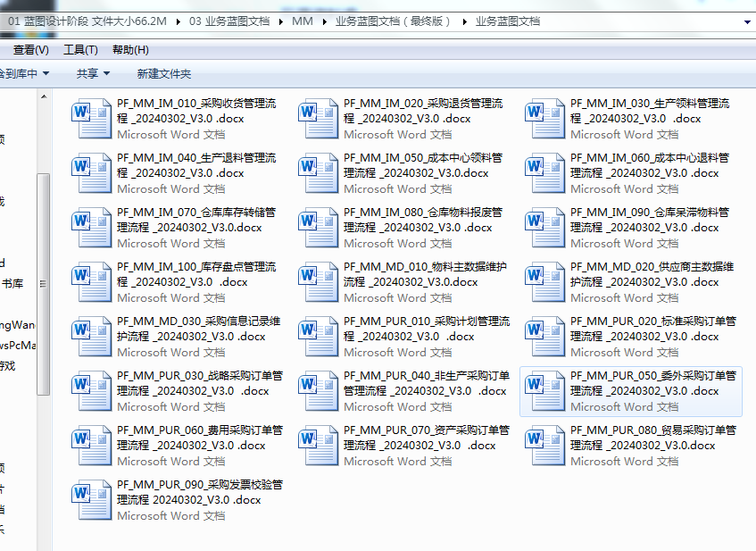Select the Word icon of PF_MM_PUR_090 采购发票校验
This screenshot has width=756, height=551.
pyautogui.click(x=91, y=500)
